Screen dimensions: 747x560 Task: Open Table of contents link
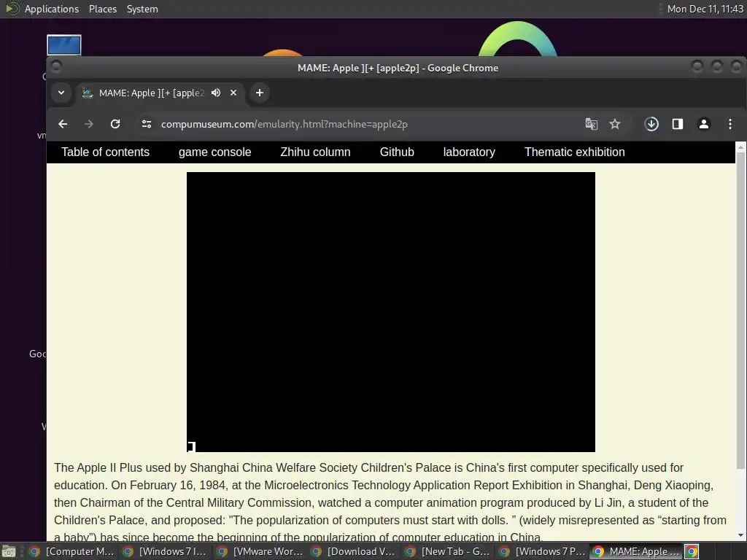pos(105,152)
